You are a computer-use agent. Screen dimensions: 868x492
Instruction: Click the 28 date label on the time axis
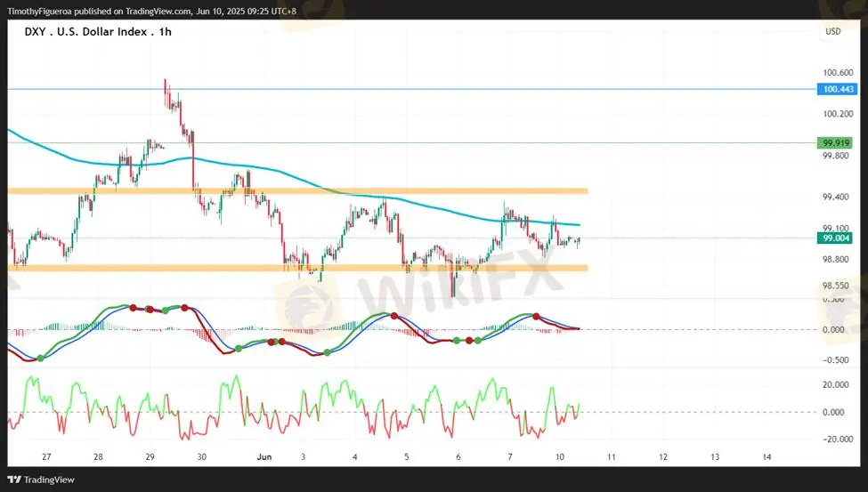[98, 457]
